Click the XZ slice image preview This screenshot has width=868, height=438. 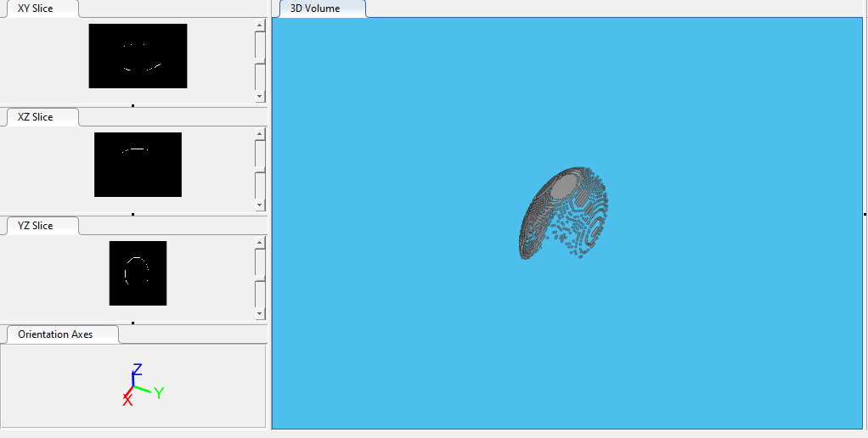138,165
